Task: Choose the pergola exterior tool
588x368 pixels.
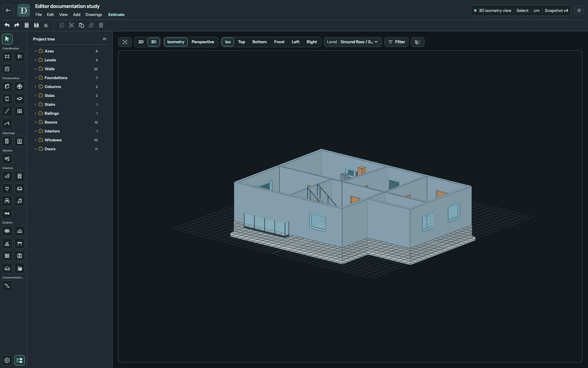Action: click(20, 243)
